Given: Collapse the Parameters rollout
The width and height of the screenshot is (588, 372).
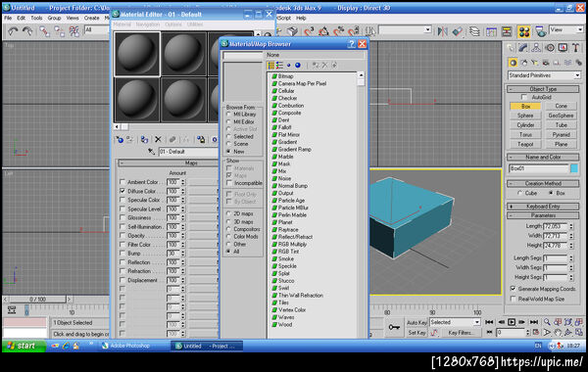Looking at the screenshot, I should click(x=543, y=215).
